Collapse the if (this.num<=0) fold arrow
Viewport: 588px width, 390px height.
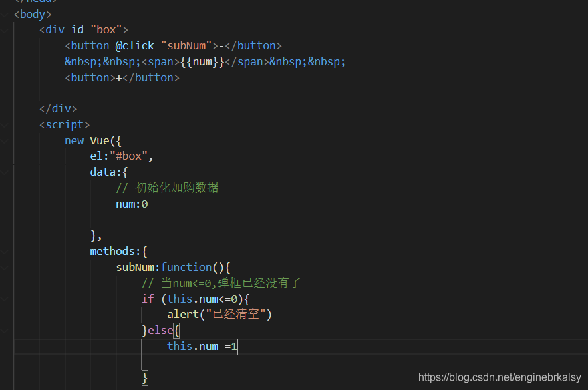pos(4,299)
